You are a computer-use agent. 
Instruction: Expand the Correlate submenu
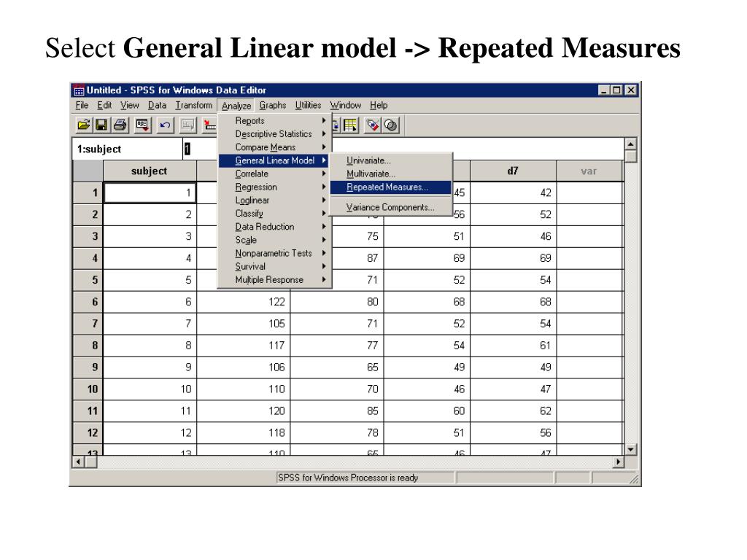click(274, 174)
